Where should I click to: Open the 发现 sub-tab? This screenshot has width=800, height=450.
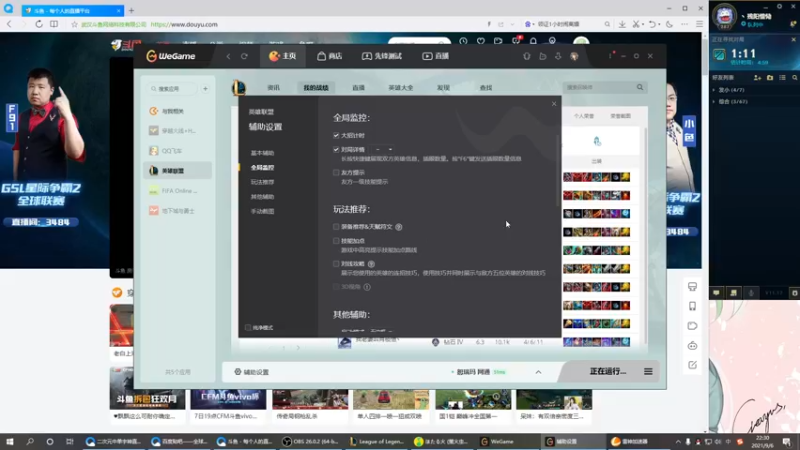tap(443, 88)
